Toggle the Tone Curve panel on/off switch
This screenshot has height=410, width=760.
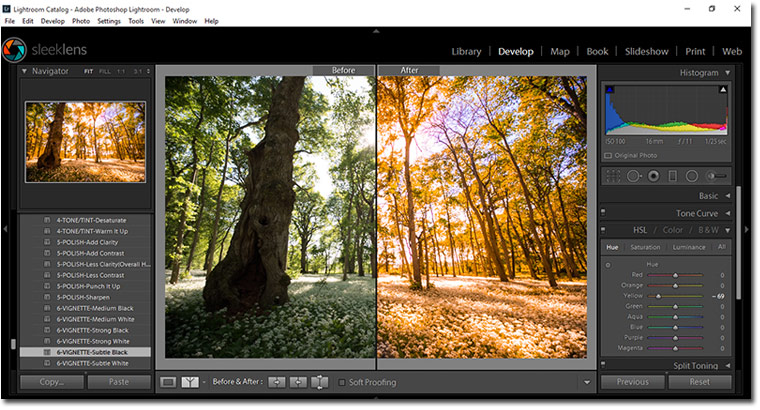click(603, 212)
